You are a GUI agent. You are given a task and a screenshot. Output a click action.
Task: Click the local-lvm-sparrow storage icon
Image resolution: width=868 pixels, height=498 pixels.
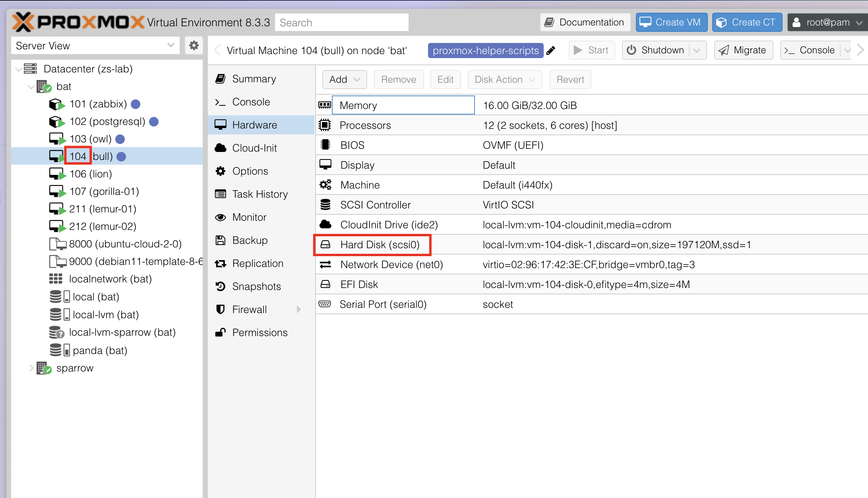[x=56, y=332]
